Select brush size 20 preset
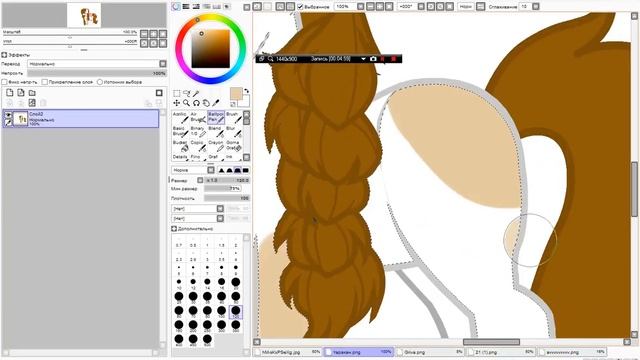The width and height of the screenshot is (640, 360). click(x=236, y=283)
